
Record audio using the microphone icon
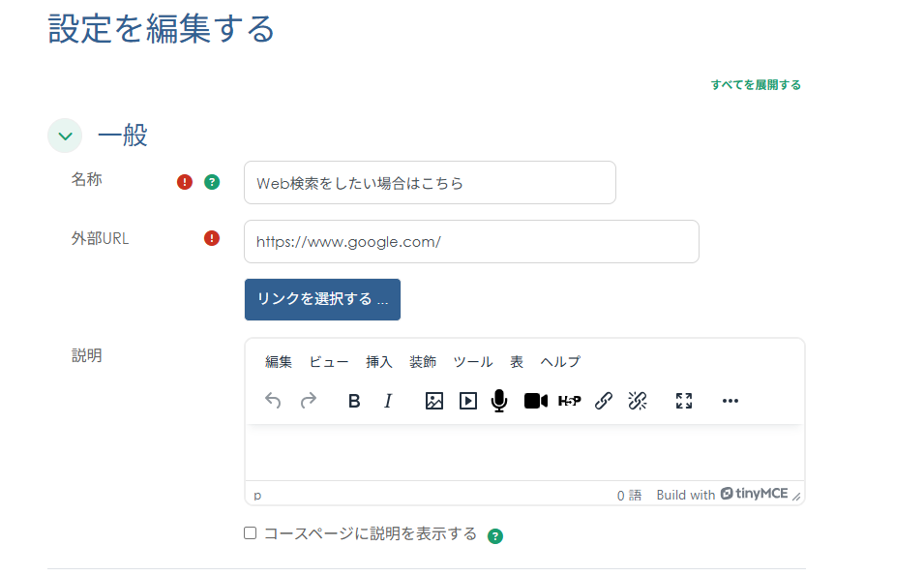[498, 400]
